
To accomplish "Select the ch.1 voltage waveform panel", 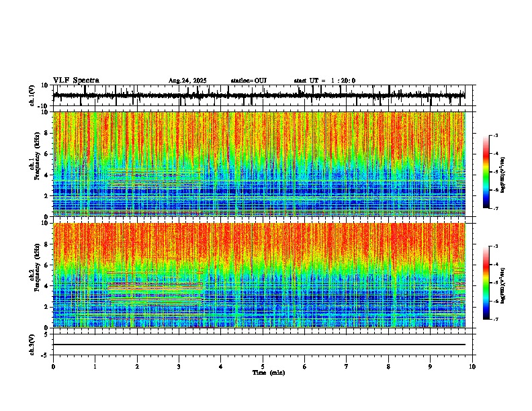I will [263, 95].
